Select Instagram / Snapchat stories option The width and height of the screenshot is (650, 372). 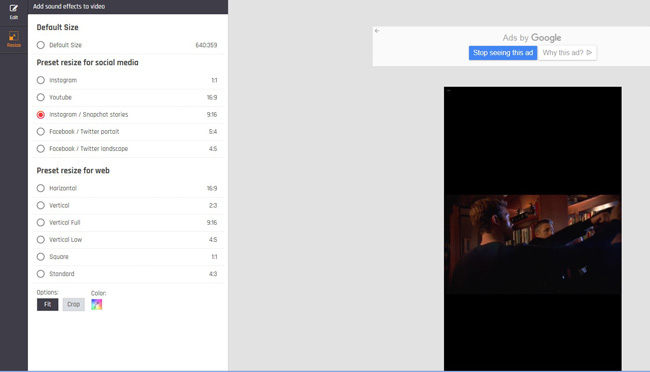coord(41,114)
